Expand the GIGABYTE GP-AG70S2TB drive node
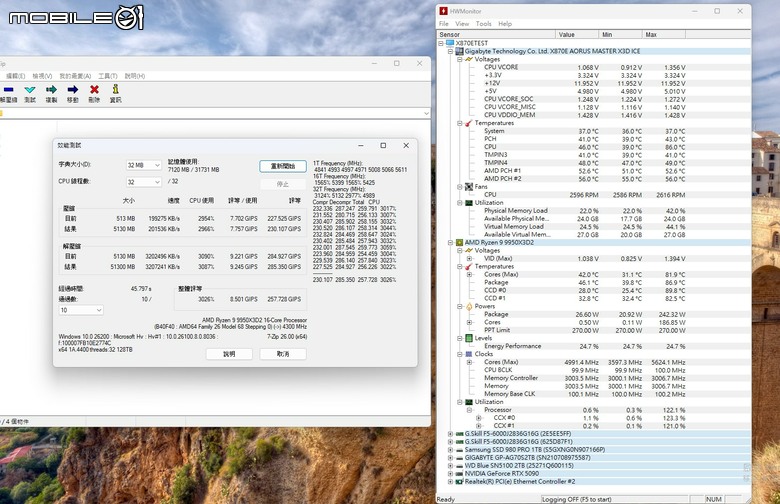The image size is (780, 504). (450, 458)
